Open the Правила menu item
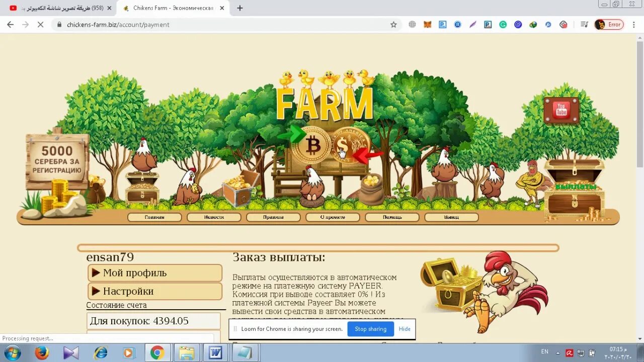644x362 pixels. [273, 217]
